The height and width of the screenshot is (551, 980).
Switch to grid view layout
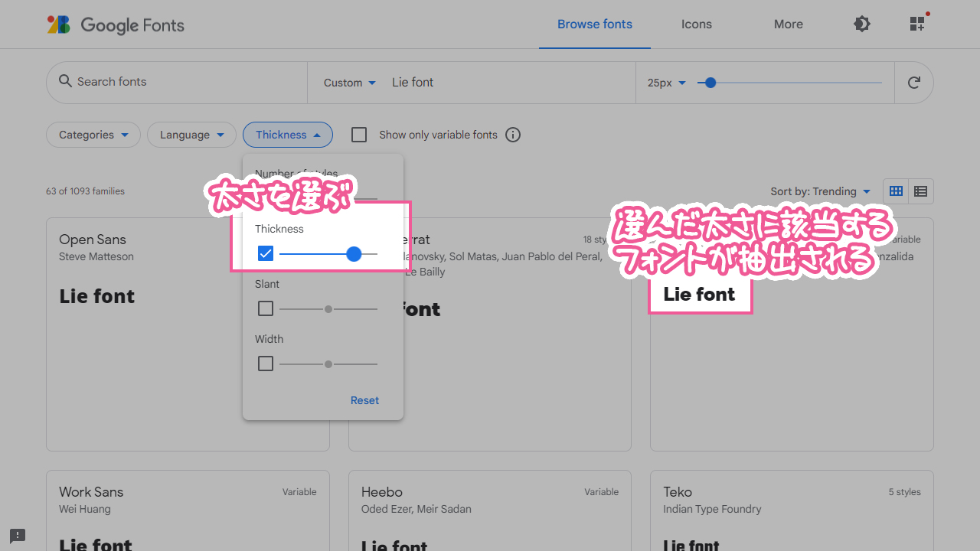coord(896,191)
